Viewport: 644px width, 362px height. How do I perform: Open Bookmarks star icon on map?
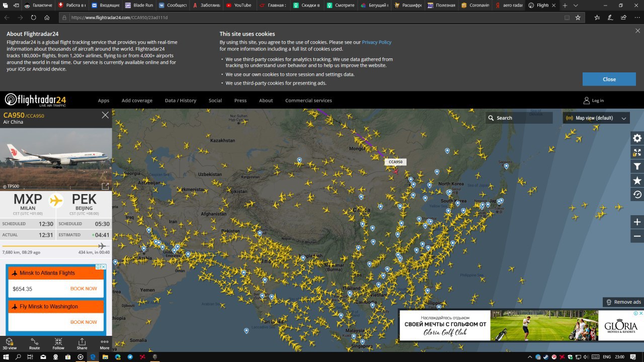[x=637, y=180]
